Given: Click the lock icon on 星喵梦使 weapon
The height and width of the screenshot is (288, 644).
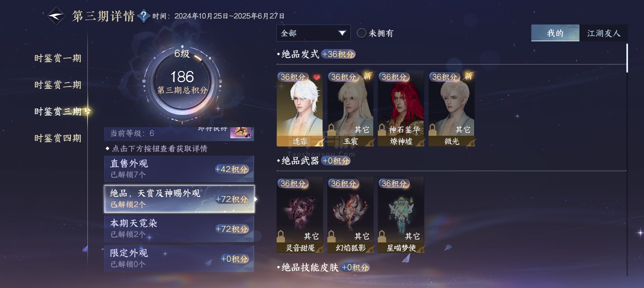Looking at the screenshot, I should point(382,236).
